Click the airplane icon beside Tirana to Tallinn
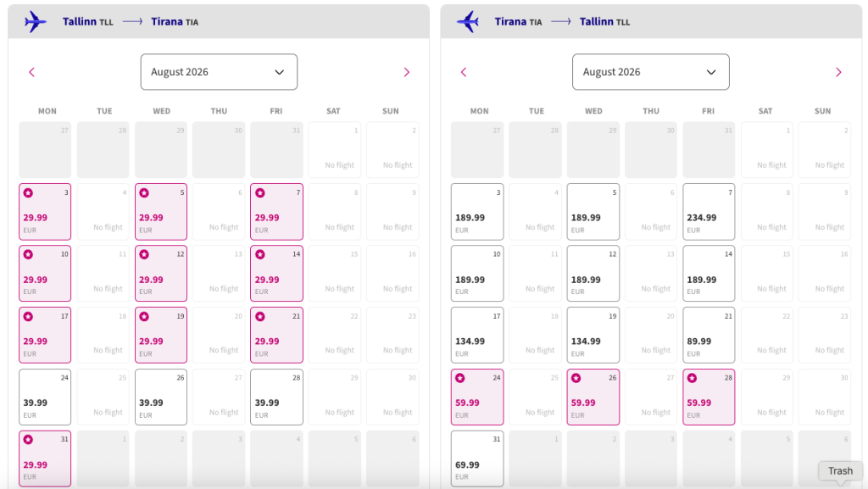The height and width of the screenshot is (489, 868). (x=468, y=21)
